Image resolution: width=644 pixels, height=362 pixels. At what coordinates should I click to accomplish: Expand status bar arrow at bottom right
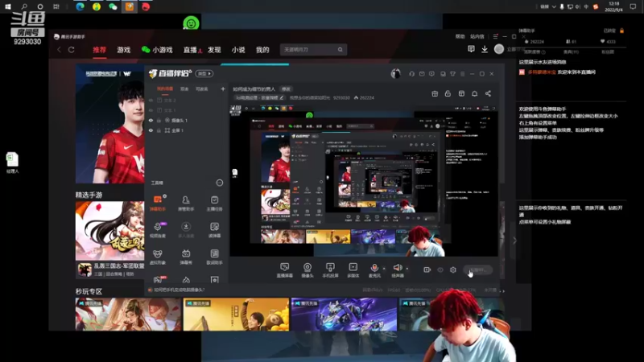pos(504,290)
